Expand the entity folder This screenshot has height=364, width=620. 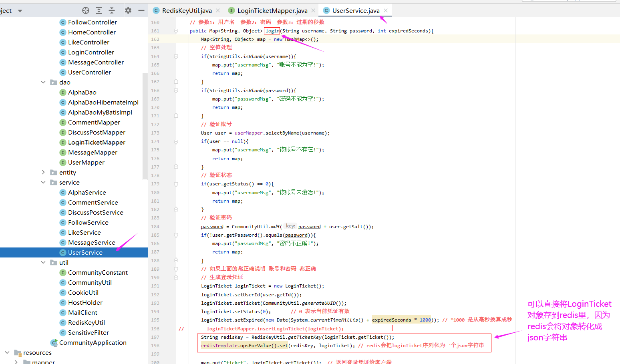pyautogui.click(x=43, y=172)
